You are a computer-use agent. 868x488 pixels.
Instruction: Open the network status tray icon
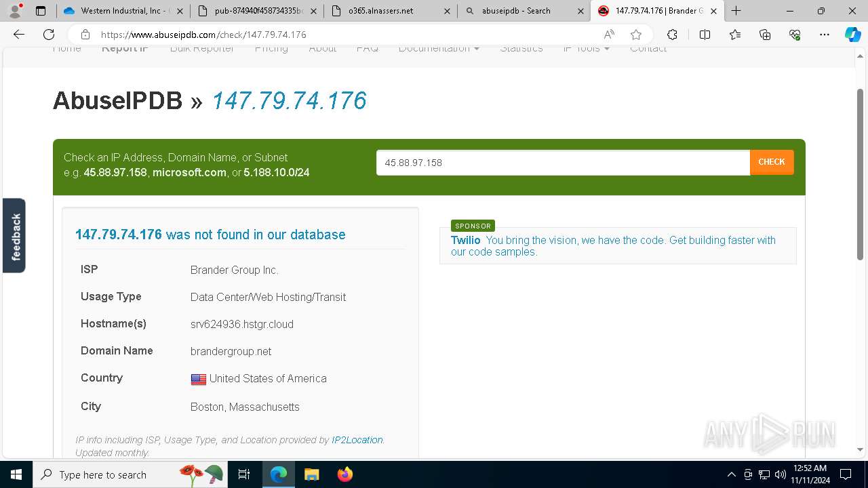[x=764, y=474]
